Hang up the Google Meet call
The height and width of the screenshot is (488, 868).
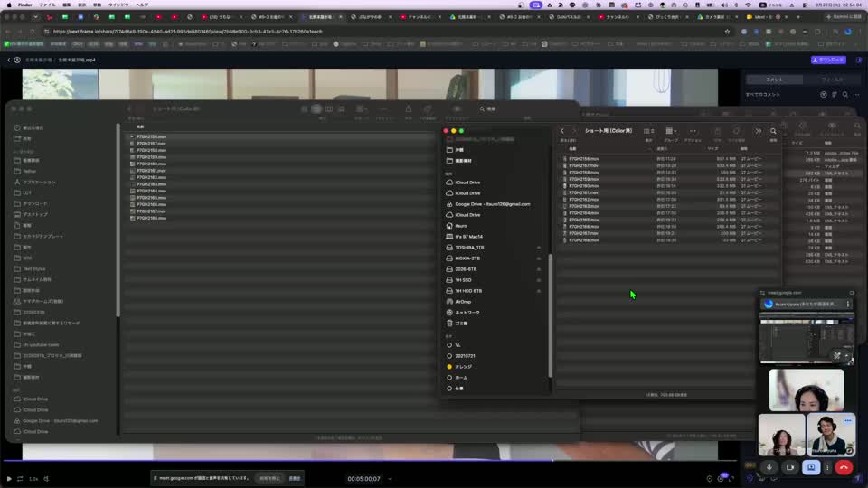[844, 467]
